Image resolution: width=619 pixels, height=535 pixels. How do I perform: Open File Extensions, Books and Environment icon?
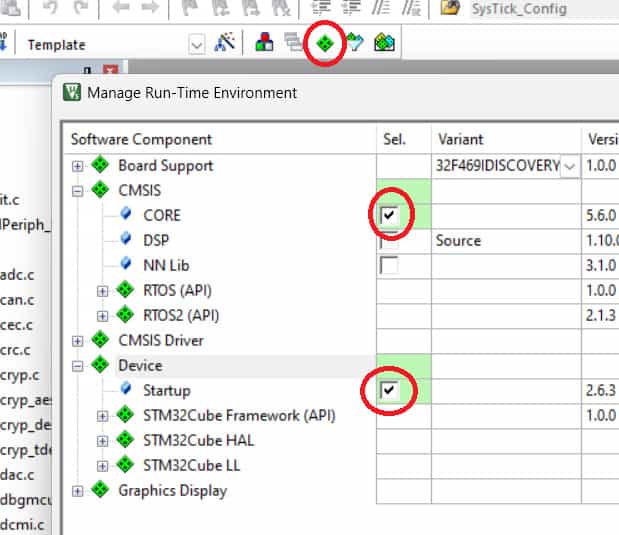pyautogui.click(x=264, y=42)
